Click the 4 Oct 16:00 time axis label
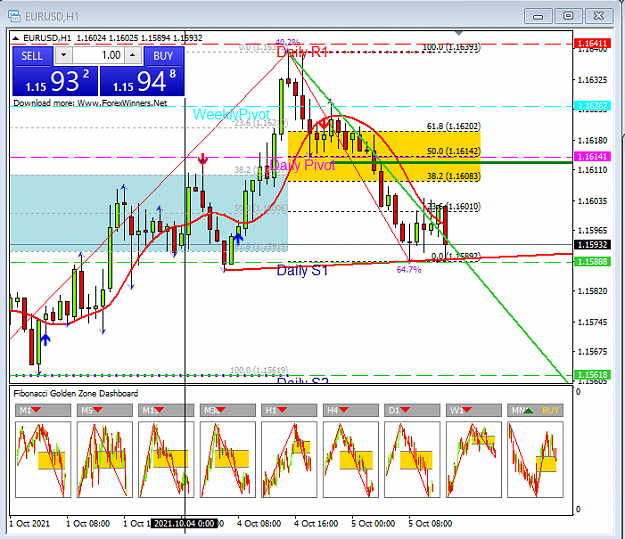Viewport: 625px width, 539px height. [x=316, y=523]
